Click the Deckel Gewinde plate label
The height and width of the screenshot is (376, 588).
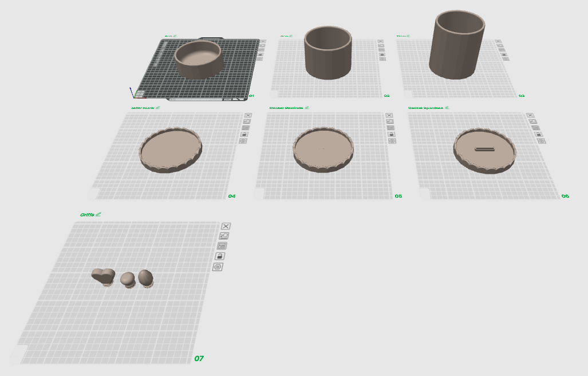(286, 108)
